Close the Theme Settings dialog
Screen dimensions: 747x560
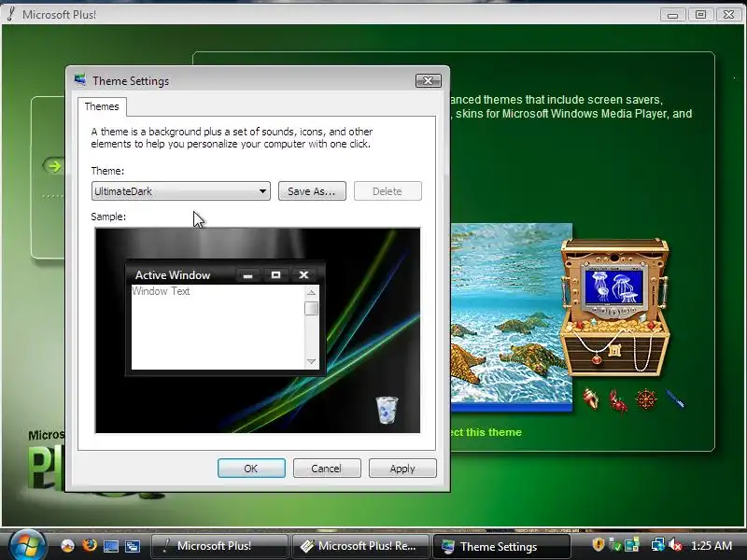coord(428,80)
